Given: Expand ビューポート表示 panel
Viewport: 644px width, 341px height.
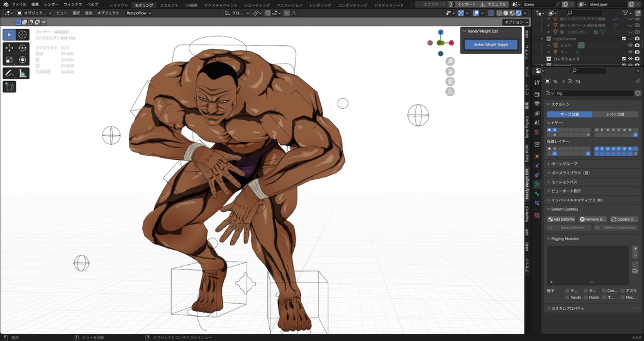Looking at the screenshot, I should 592,191.
